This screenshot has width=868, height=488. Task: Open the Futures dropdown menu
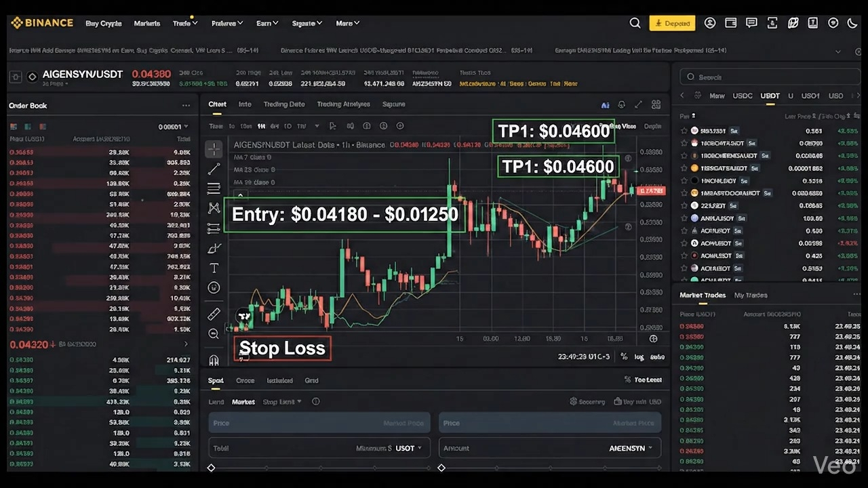[x=227, y=23]
